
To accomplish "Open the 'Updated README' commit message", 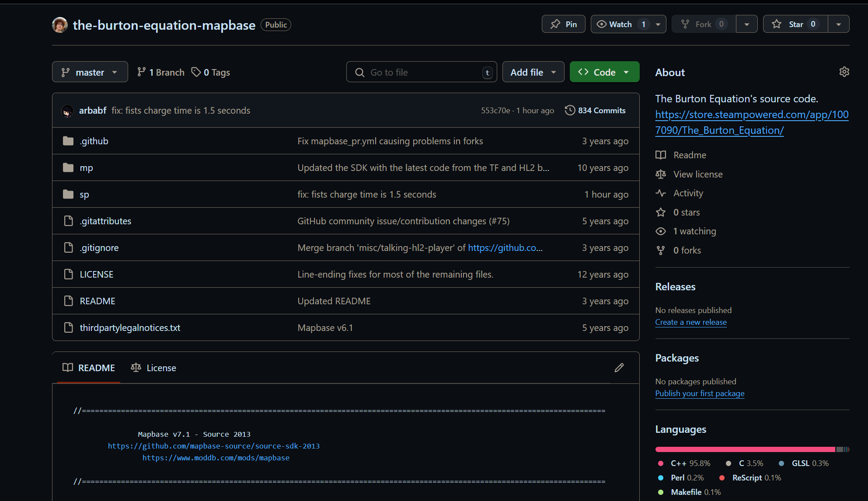I will [x=334, y=301].
